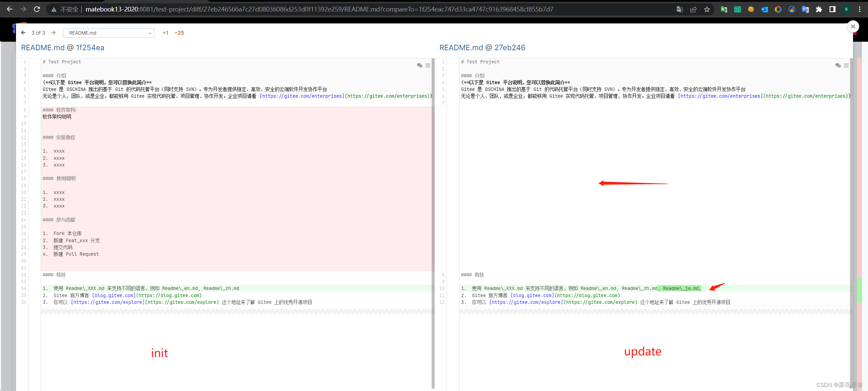The height and width of the screenshot is (391, 868).
Task: Open Chrome profile avatar S
Action: [846, 9]
